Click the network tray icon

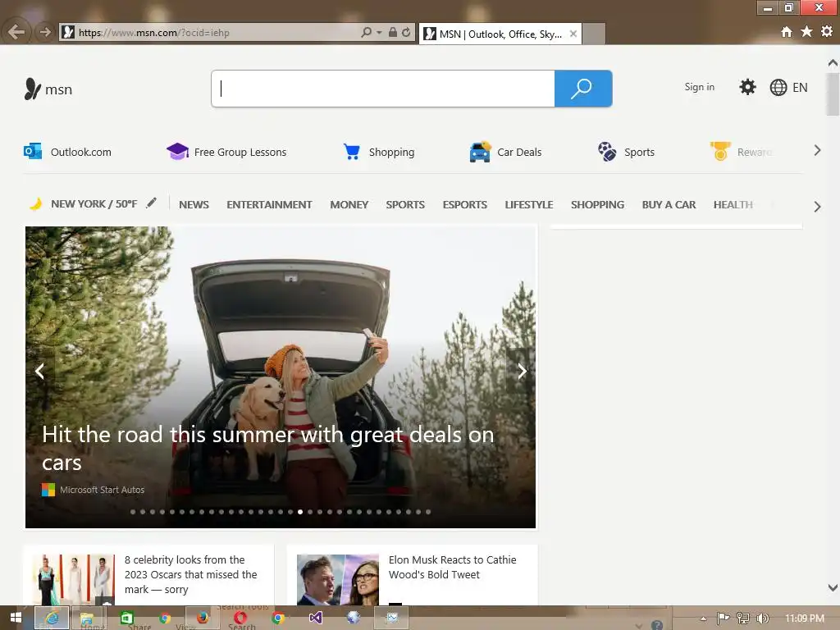click(742, 619)
